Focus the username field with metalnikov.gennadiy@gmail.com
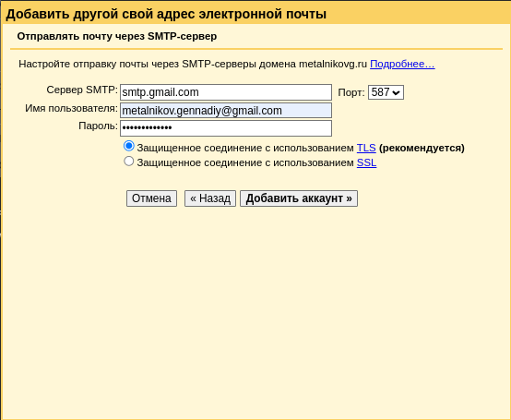The width and height of the screenshot is (511, 420). point(226,111)
